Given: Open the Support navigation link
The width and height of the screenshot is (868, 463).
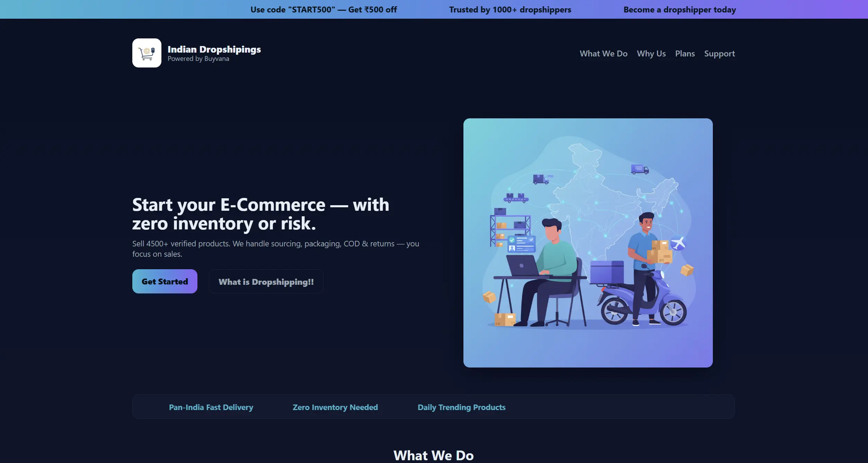Looking at the screenshot, I should (719, 54).
